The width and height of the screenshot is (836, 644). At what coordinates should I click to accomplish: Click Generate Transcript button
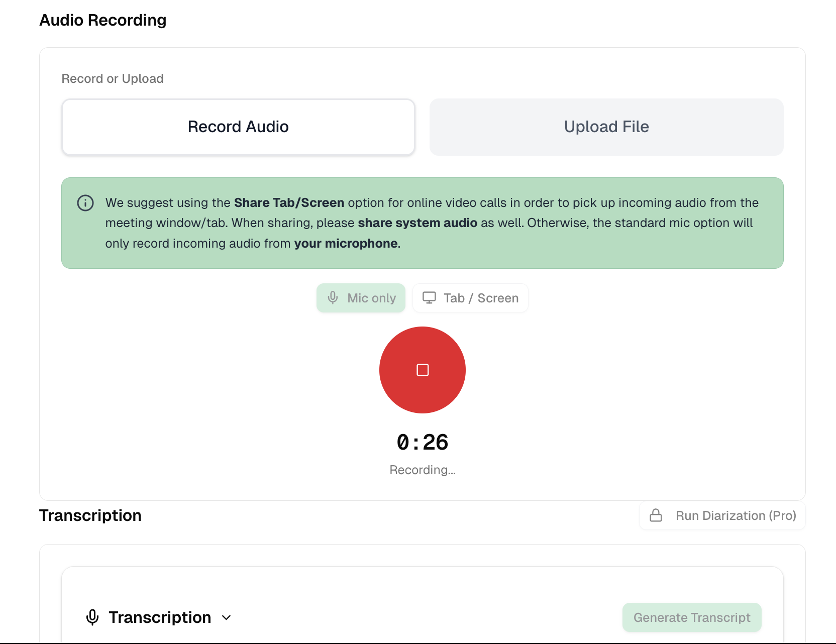click(x=692, y=617)
